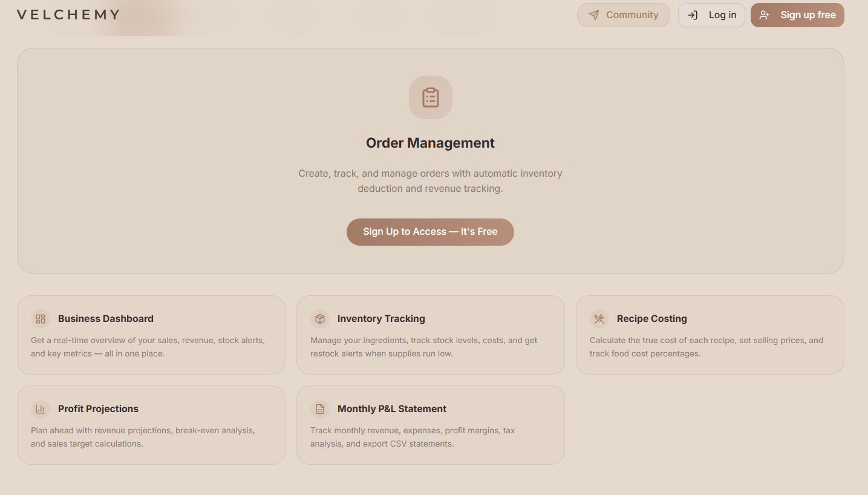
Task: Open the Community page
Action: point(624,15)
